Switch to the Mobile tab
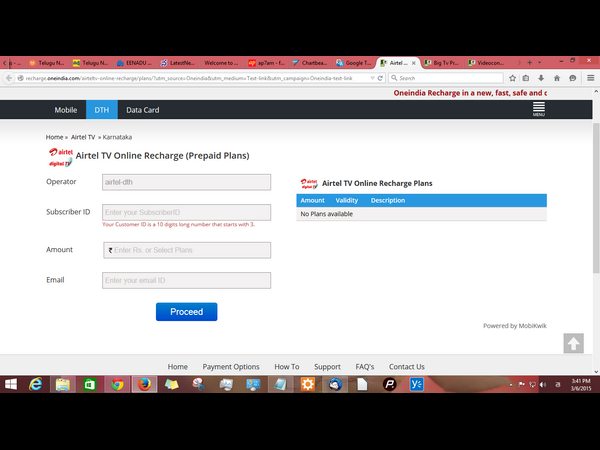 [x=66, y=110]
